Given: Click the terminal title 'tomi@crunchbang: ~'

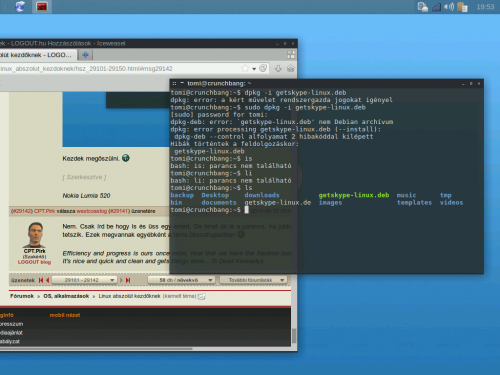Looking at the screenshot, I should [x=219, y=83].
